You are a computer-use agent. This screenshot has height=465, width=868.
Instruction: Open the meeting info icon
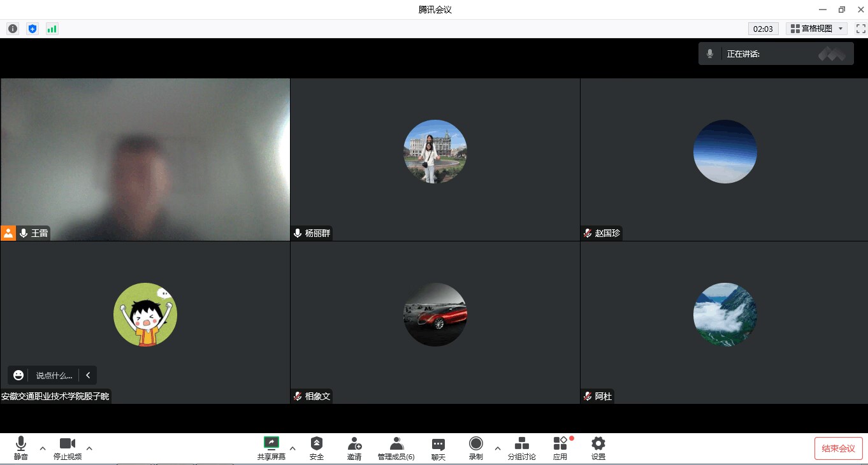point(13,29)
